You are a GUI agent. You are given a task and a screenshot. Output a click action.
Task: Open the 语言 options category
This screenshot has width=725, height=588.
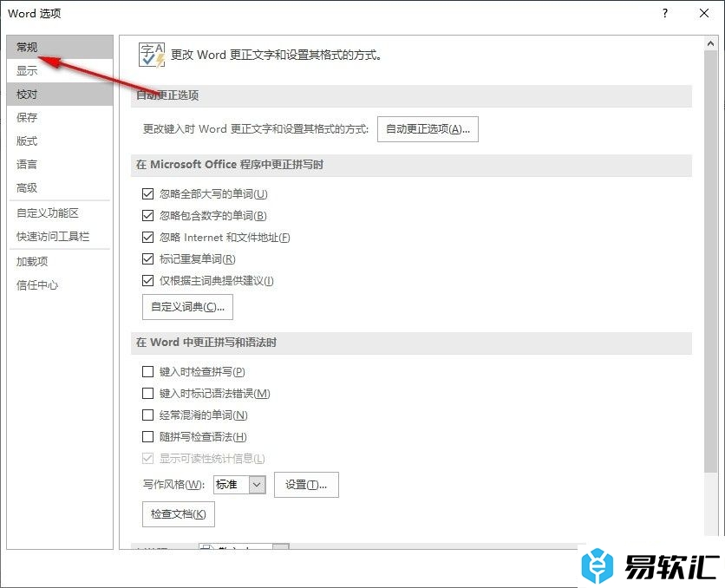click(60, 164)
